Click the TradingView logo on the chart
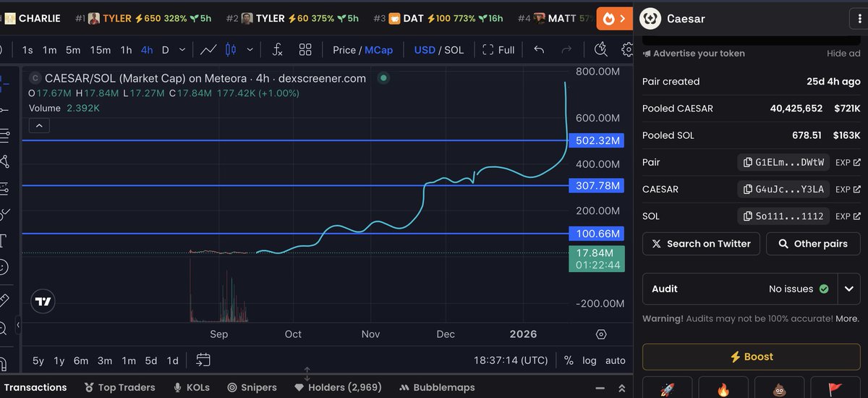The height and width of the screenshot is (398, 868). click(x=43, y=302)
